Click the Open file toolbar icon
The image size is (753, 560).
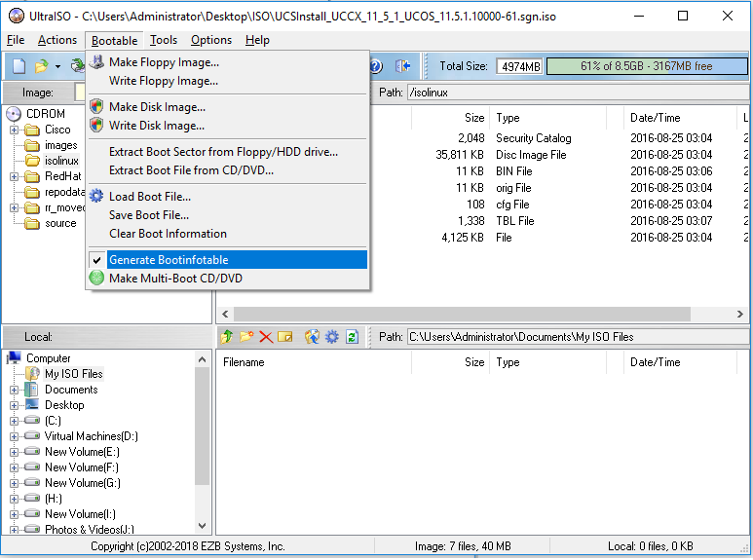(x=41, y=66)
